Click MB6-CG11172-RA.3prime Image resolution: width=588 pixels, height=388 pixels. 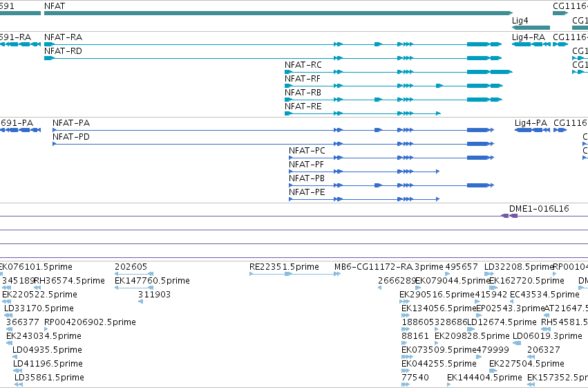click(389, 267)
